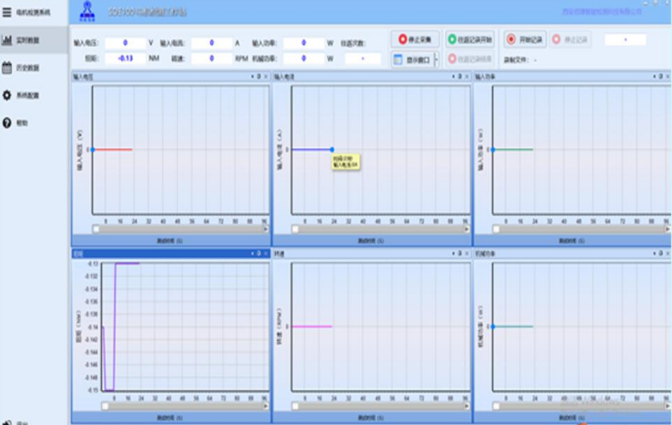Screen dimensions: 672x425
Task: Click the blue data point on the mechanical power chart
Action: click(x=493, y=326)
